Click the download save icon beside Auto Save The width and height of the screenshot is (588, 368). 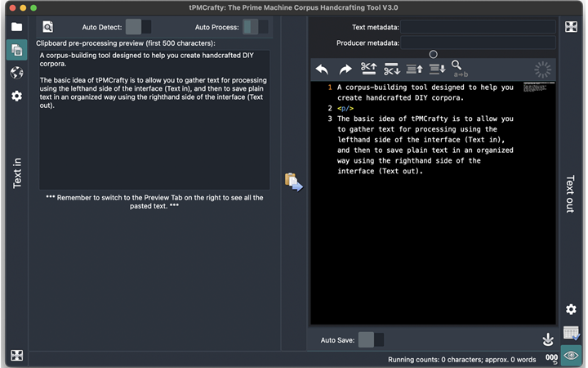[x=548, y=339]
